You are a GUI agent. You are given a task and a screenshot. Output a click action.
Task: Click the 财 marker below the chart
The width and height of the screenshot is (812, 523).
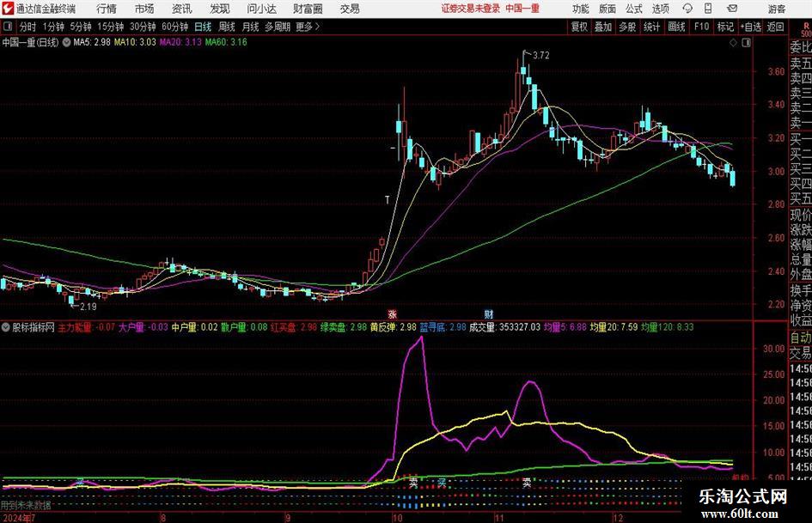(489, 313)
